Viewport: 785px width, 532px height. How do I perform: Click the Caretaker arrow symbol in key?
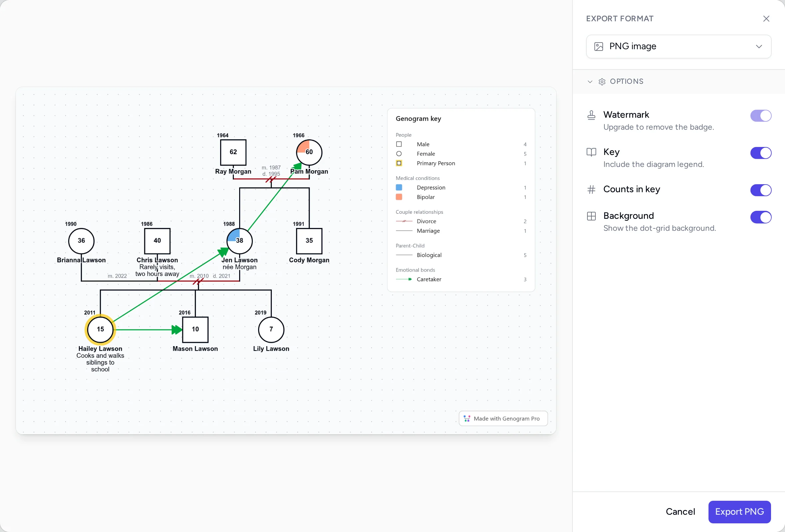click(404, 279)
